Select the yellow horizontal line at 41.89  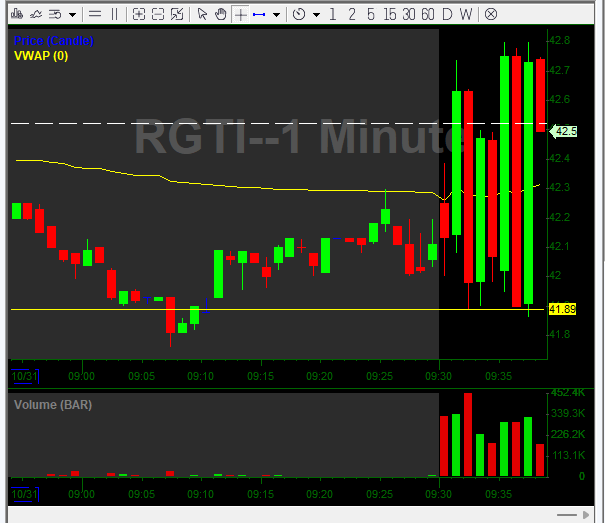pos(278,310)
